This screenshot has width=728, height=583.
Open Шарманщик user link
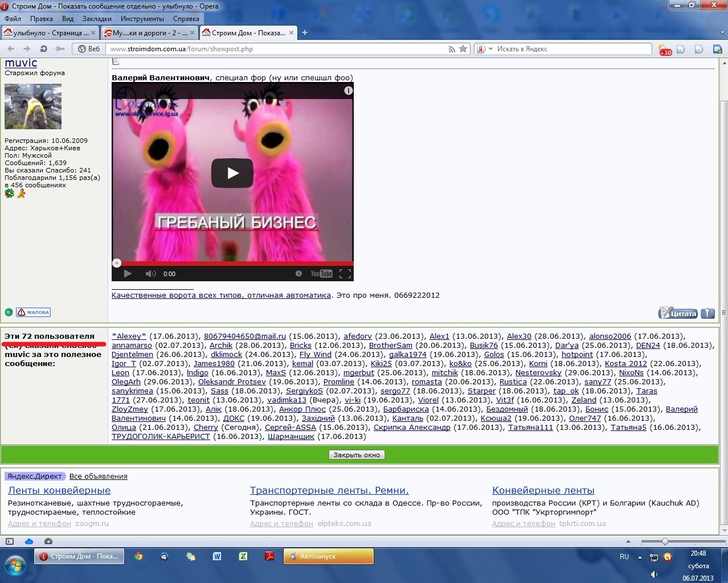coord(291,437)
